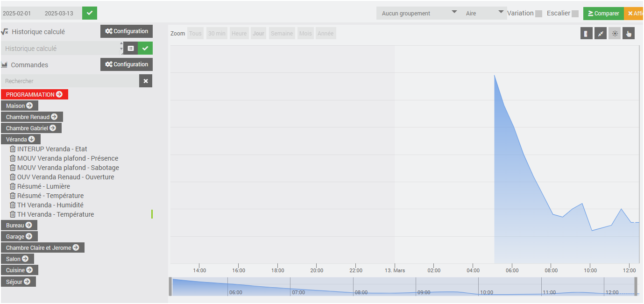Select the 'INTERUP Veranda - Etat' command
The width and height of the screenshot is (644, 304).
(52, 149)
